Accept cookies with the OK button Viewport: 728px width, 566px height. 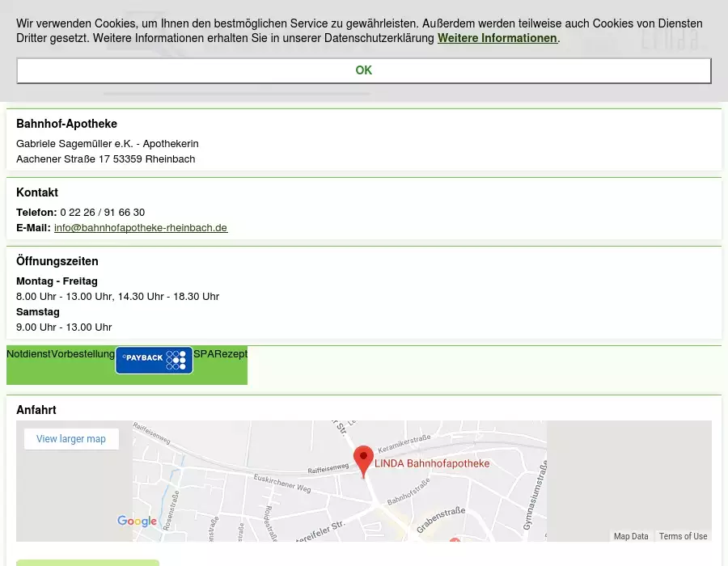point(364,70)
